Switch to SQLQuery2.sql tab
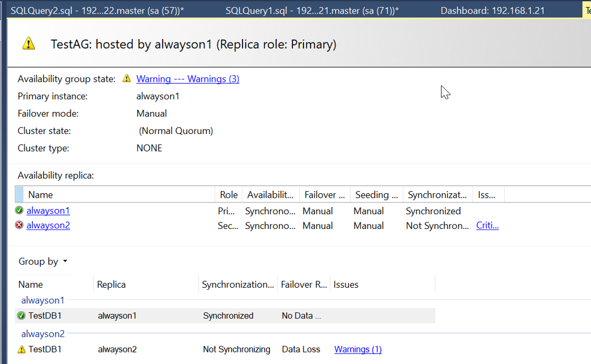The width and height of the screenshot is (591, 364). click(97, 10)
